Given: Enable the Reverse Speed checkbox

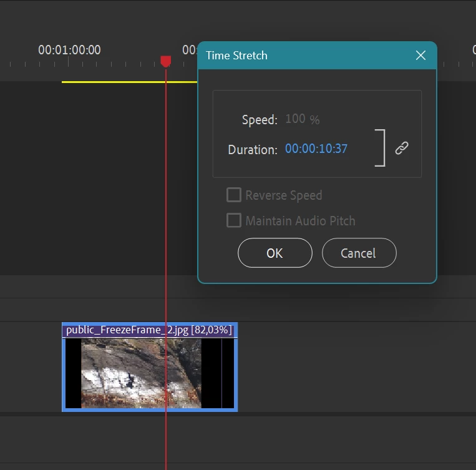Looking at the screenshot, I should coord(234,195).
